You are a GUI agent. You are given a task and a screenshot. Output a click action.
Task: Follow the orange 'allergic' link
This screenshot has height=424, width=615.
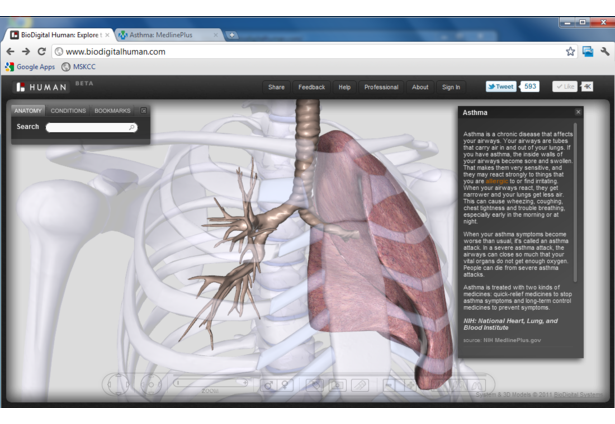click(x=497, y=181)
